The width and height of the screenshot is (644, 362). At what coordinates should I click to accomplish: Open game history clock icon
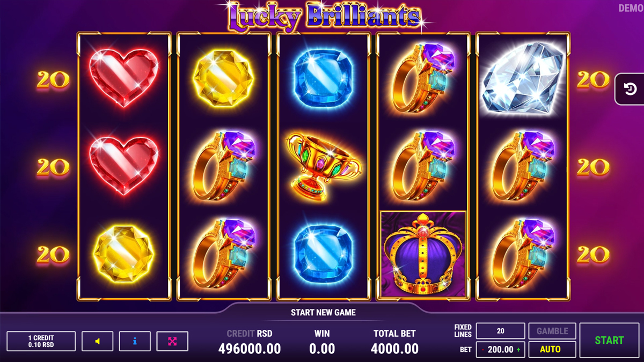[630, 89]
